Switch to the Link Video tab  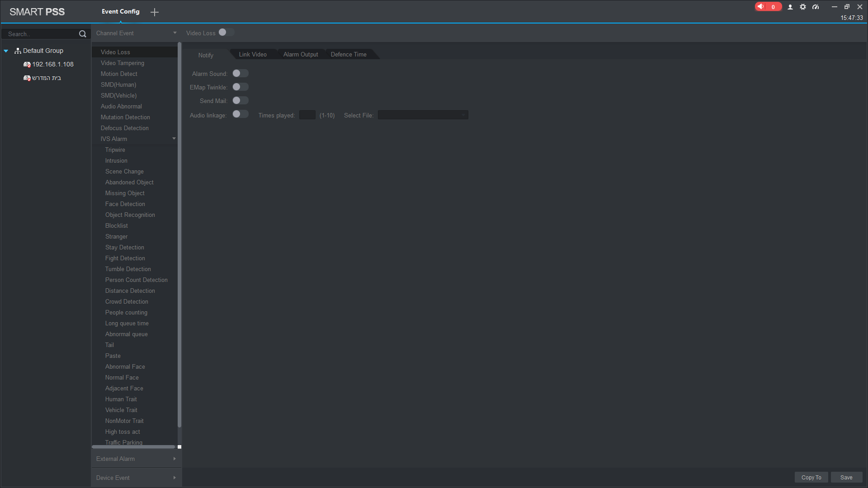pos(253,55)
